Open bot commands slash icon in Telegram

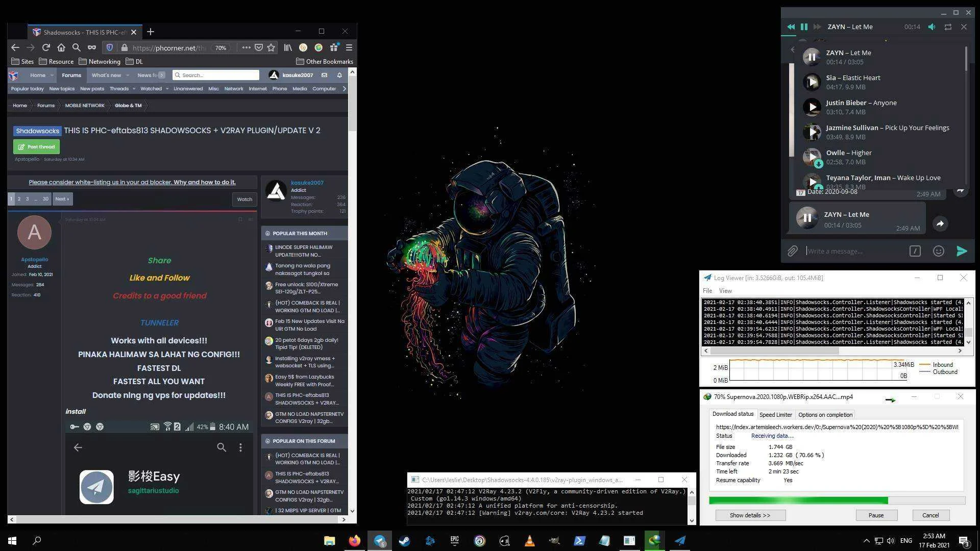click(915, 251)
